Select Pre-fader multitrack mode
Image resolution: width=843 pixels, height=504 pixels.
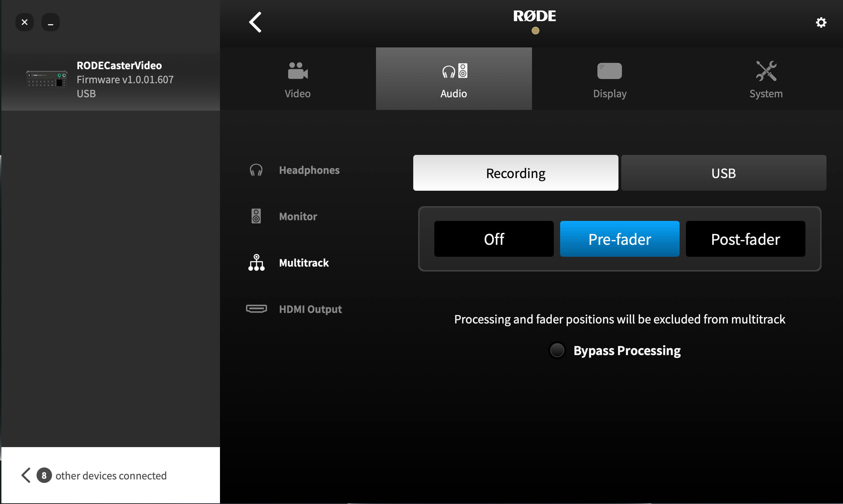tap(620, 239)
